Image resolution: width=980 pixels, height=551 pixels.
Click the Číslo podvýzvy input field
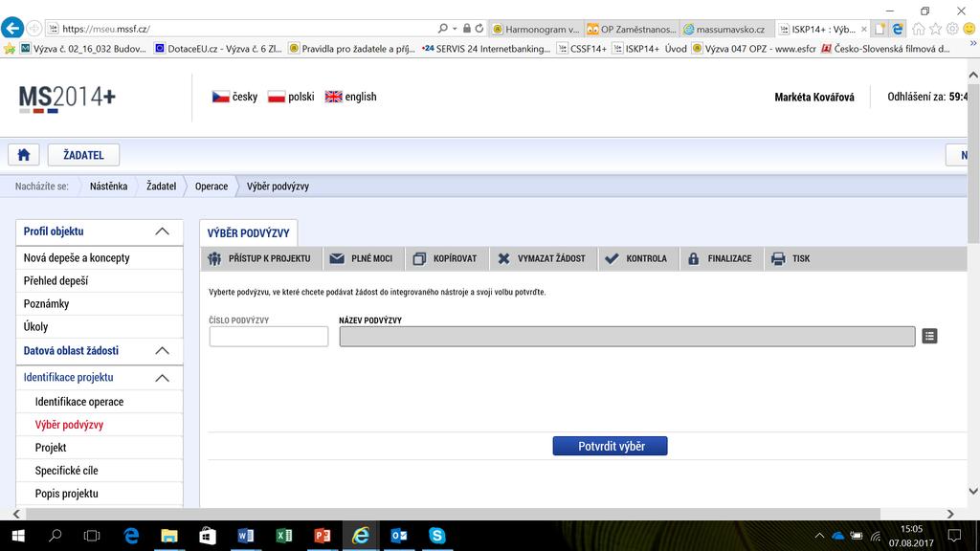pos(269,336)
